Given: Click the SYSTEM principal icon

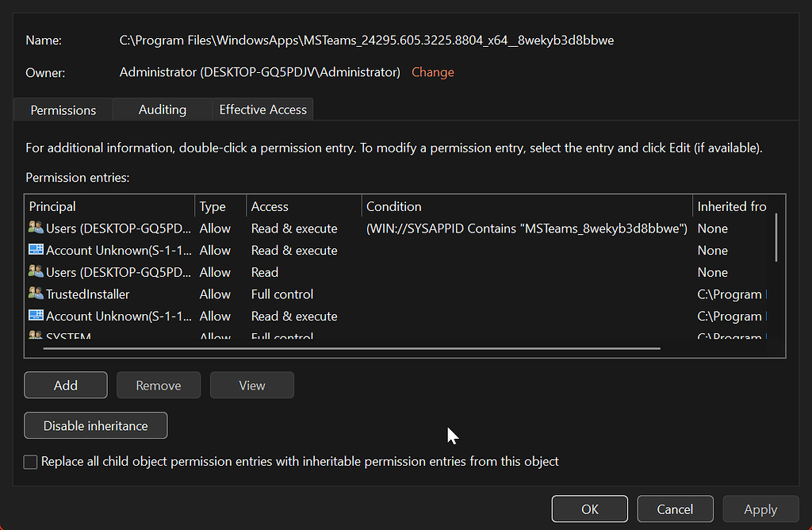Looking at the screenshot, I should pyautogui.click(x=35, y=336).
